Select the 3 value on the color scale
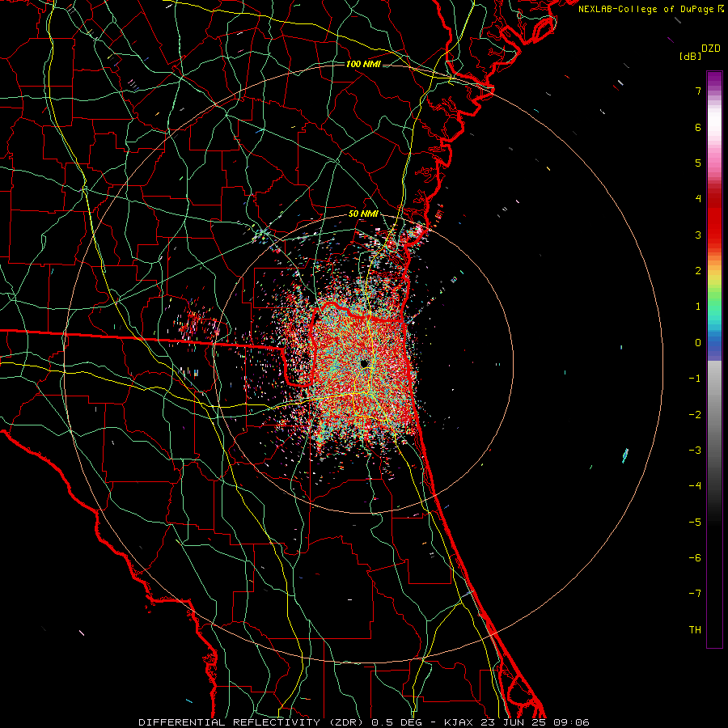The image size is (728, 728). 698,235
